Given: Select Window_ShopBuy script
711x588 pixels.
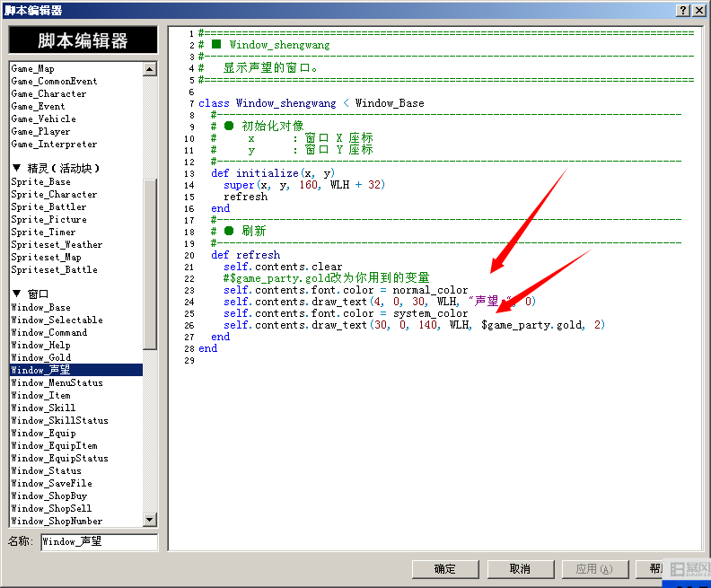Looking at the screenshot, I should click(x=49, y=496).
